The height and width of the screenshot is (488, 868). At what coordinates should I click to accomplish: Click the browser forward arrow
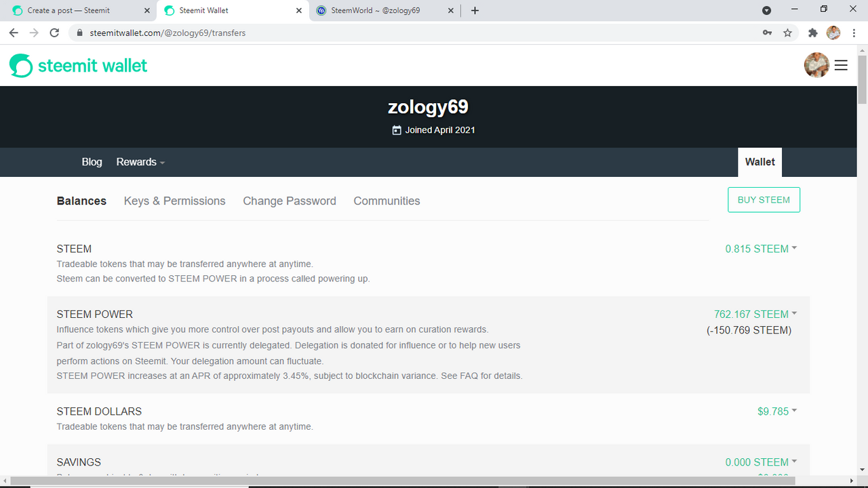(x=34, y=33)
